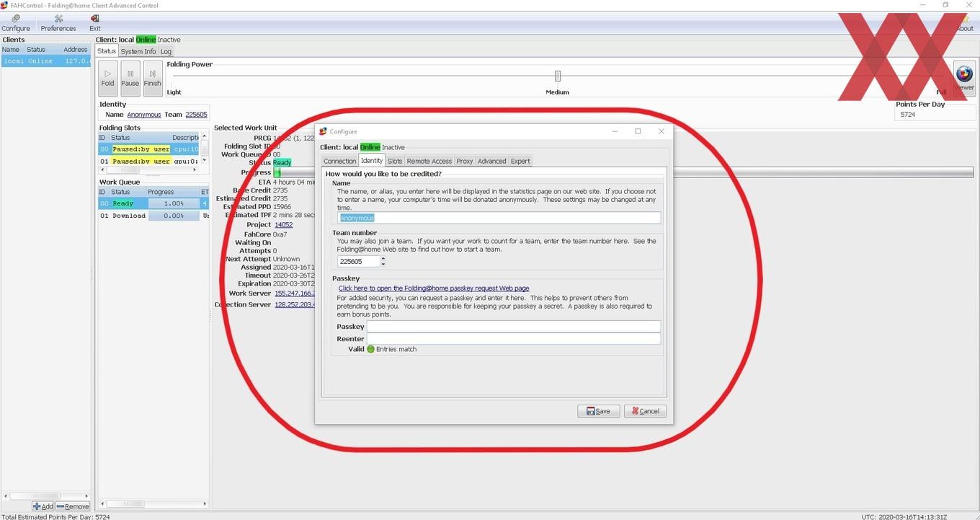Switch to the Status tab
The height and width of the screenshot is (520, 980).
coord(107,51)
